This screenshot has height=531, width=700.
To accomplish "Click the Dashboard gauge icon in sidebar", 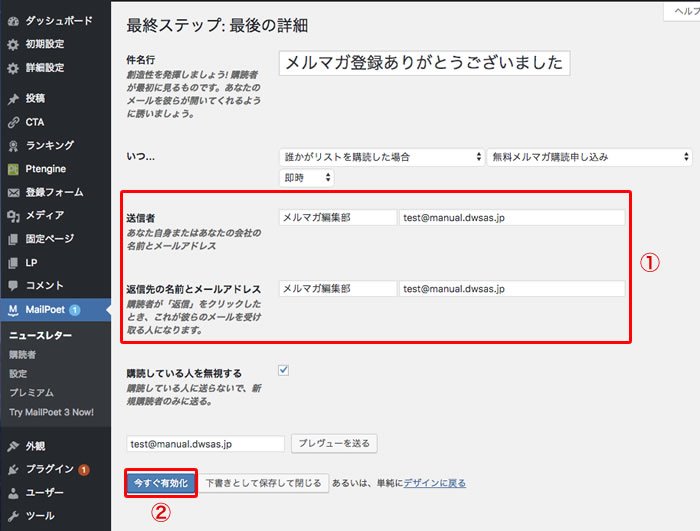I will (x=13, y=20).
